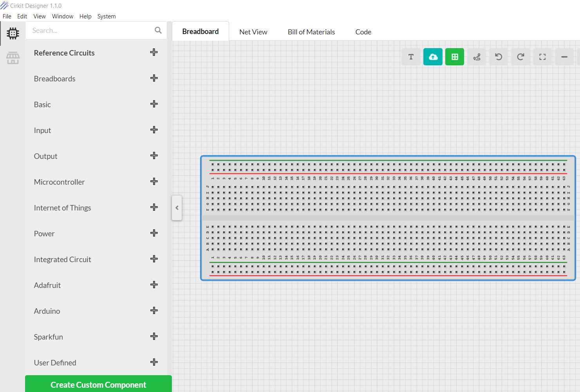The width and height of the screenshot is (580, 392).
Task: Click the search magnifier icon
Action: 158,30
